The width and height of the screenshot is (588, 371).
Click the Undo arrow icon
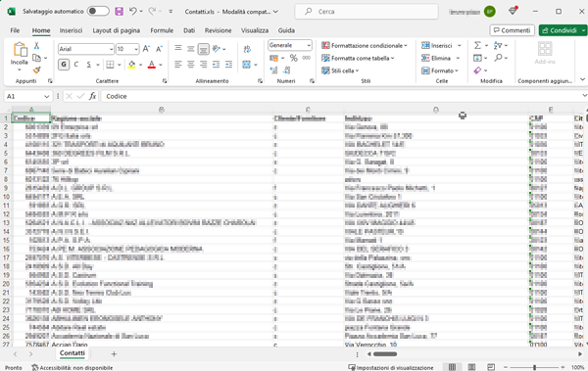click(x=132, y=11)
